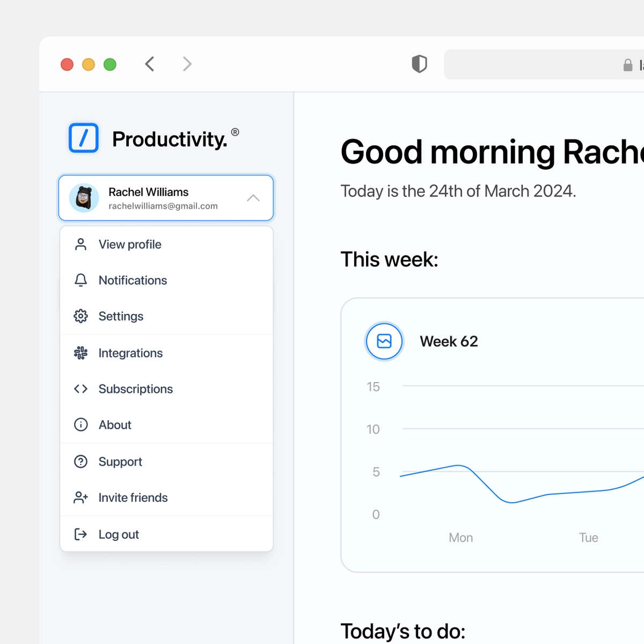The height and width of the screenshot is (644, 644).
Task: Click the Today's to do: heading
Action: (x=402, y=631)
